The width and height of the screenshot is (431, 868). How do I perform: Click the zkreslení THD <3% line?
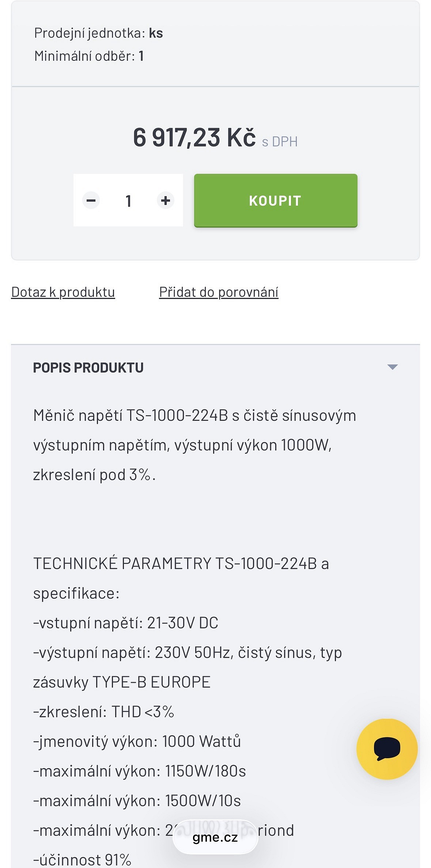pyautogui.click(x=103, y=712)
